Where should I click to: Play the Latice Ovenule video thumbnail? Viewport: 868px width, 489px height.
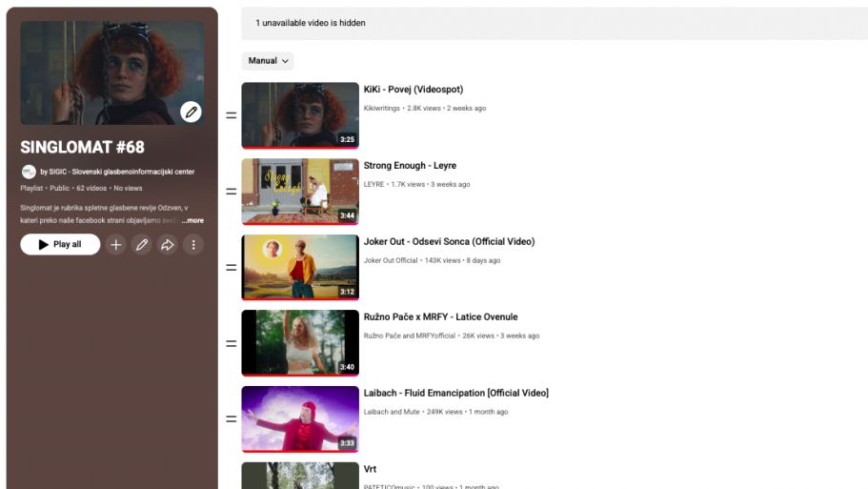(300, 343)
